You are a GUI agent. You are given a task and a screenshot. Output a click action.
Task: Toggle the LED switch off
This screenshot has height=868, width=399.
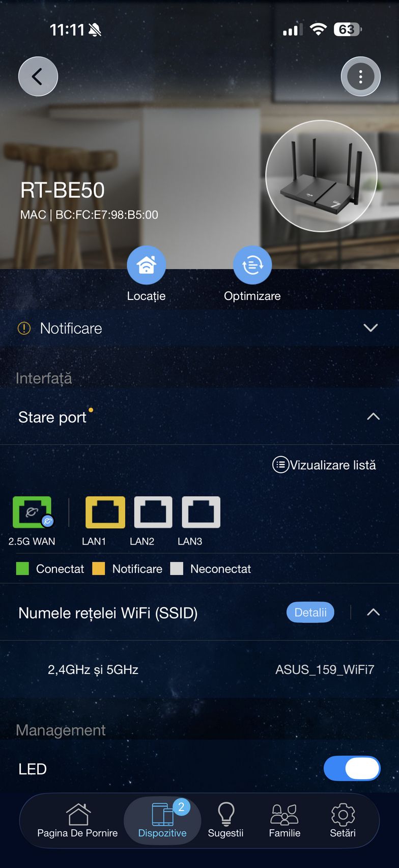tap(352, 768)
